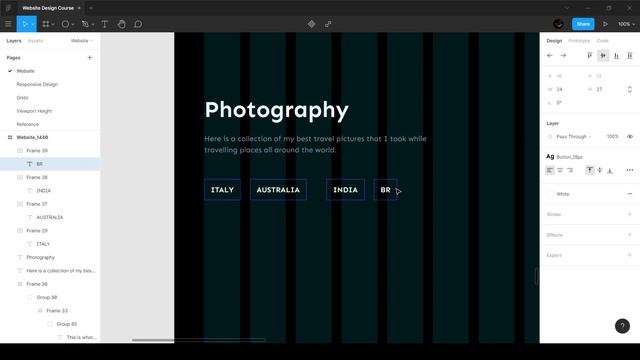
Task: Click the Align top icon
Action: [x=589, y=56]
